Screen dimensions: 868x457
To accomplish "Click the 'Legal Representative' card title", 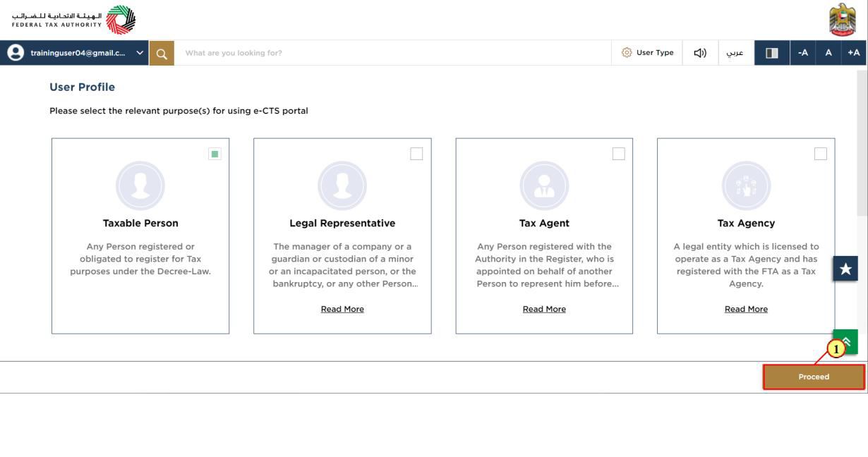I will click(342, 223).
